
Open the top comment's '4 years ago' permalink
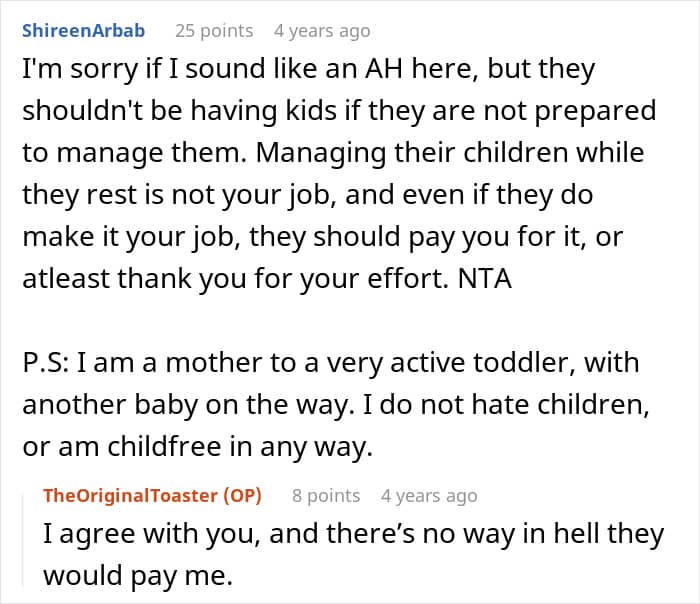click(x=322, y=31)
